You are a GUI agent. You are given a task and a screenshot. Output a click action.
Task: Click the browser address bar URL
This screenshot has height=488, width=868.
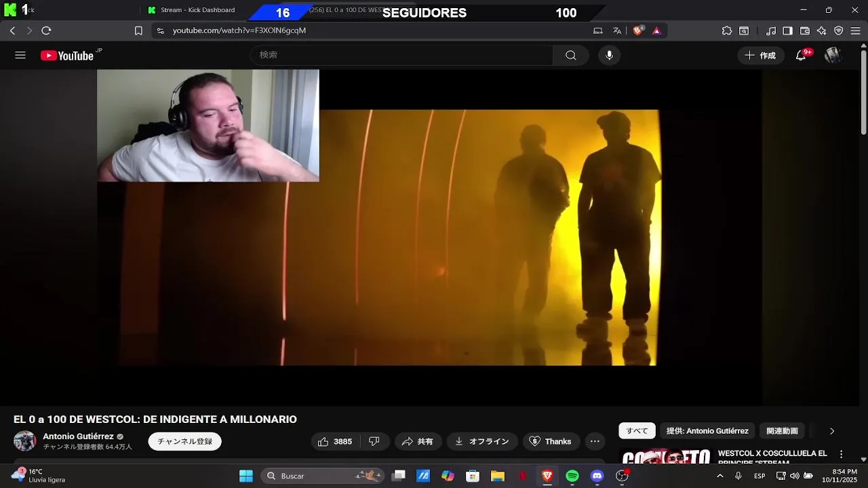(239, 30)
